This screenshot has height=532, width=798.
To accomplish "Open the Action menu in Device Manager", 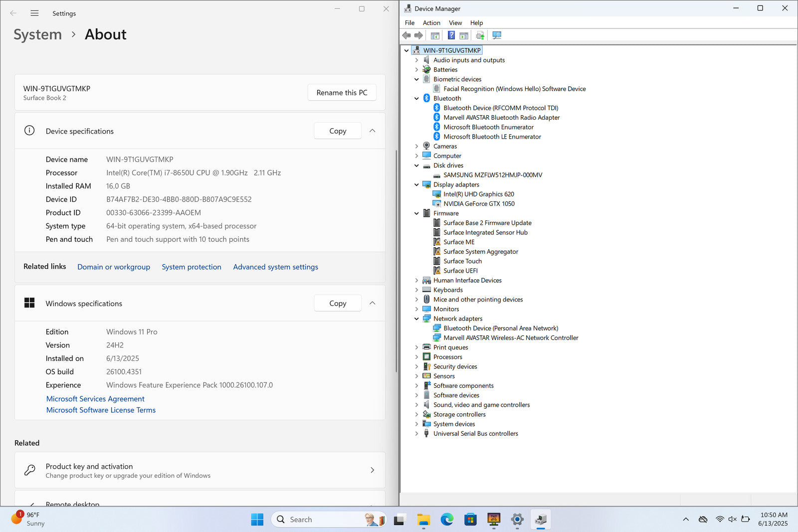I will coord(431,23).
